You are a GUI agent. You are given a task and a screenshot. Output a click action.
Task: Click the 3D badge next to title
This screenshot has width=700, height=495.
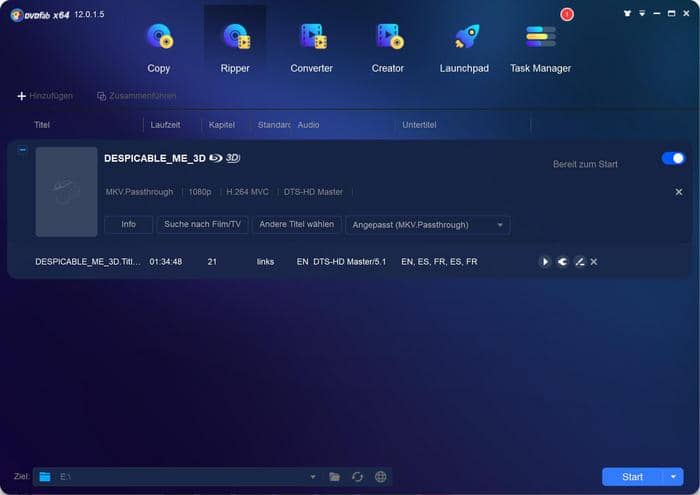[x=233, y=158]
